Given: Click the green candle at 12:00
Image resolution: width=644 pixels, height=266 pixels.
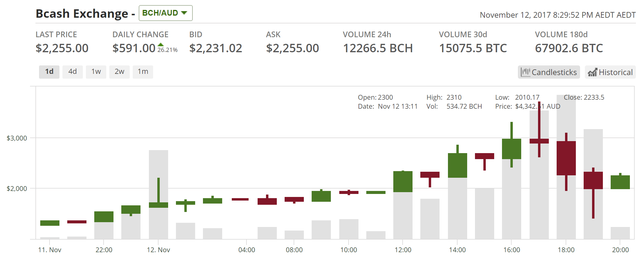Looking at the screenshot, I should tap(403, 181).
